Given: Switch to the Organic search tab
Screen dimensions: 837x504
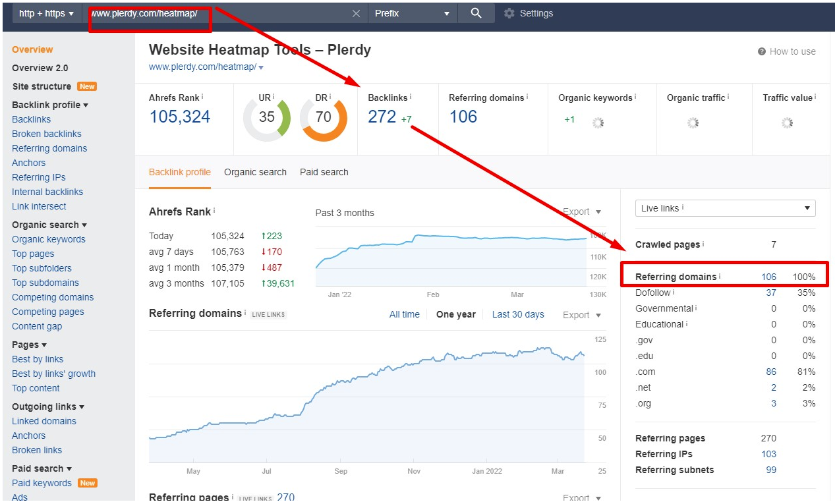Looking at the screenshot, I should click(x=255, y=172).
